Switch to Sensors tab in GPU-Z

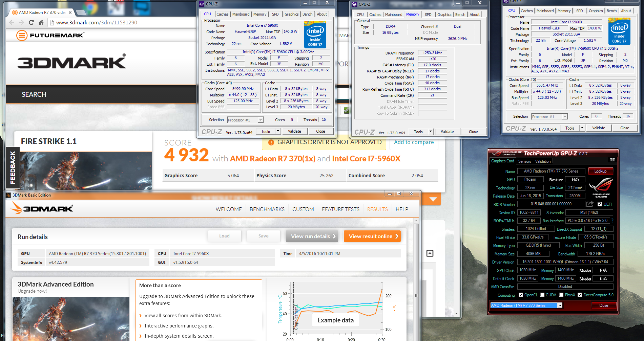click(x=524, y=161)
